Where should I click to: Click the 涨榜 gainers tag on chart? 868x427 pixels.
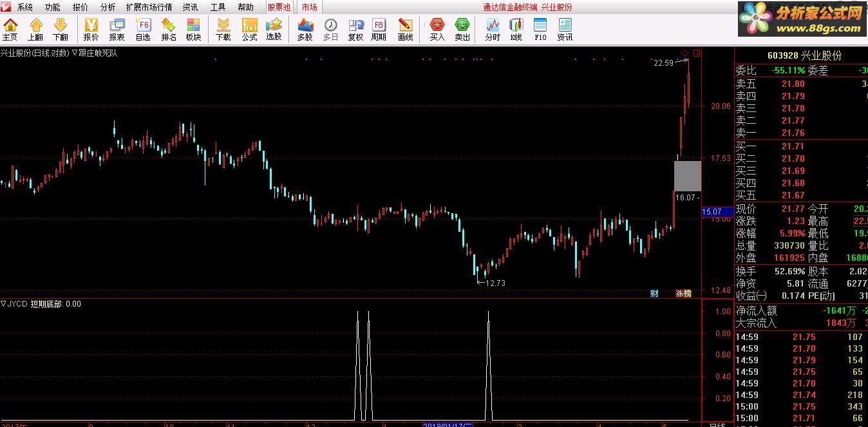point(683,294)
